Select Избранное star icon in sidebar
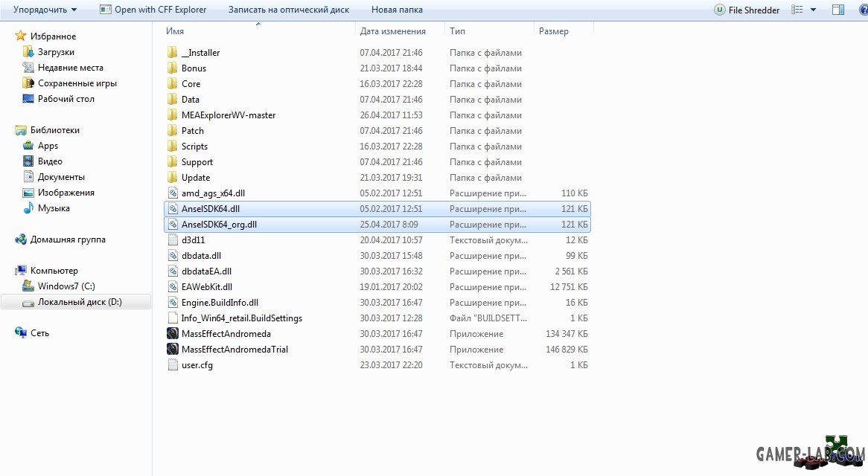This screenshot has height=476, width=868. point(21,36)
